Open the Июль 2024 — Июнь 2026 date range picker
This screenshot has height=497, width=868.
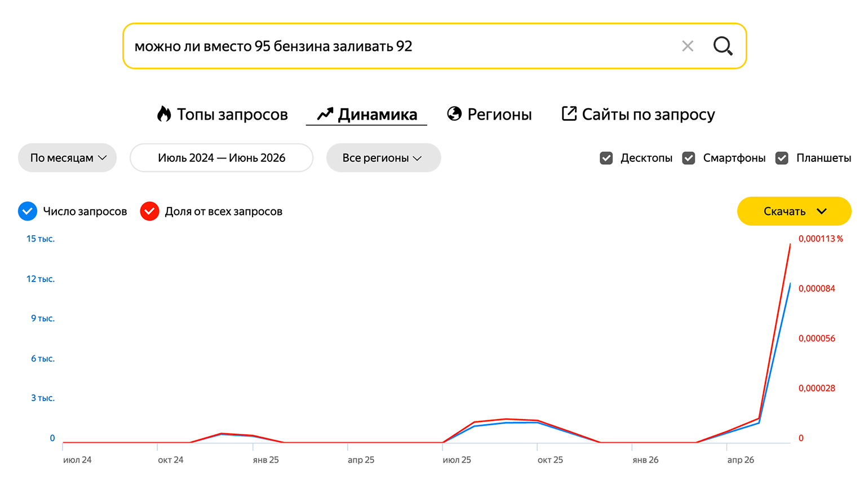tap(222, 158)
